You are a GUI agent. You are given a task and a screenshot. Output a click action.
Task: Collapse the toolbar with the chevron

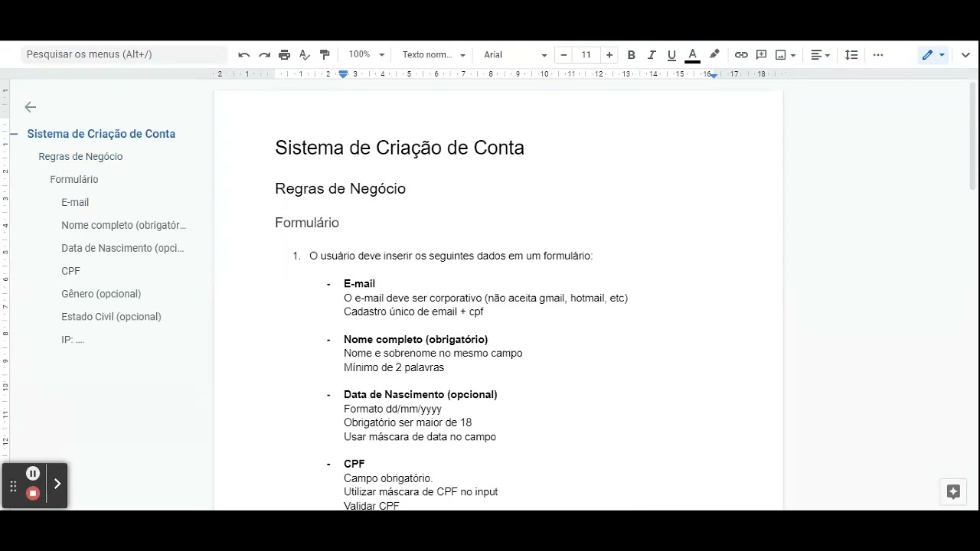[965, 54]
